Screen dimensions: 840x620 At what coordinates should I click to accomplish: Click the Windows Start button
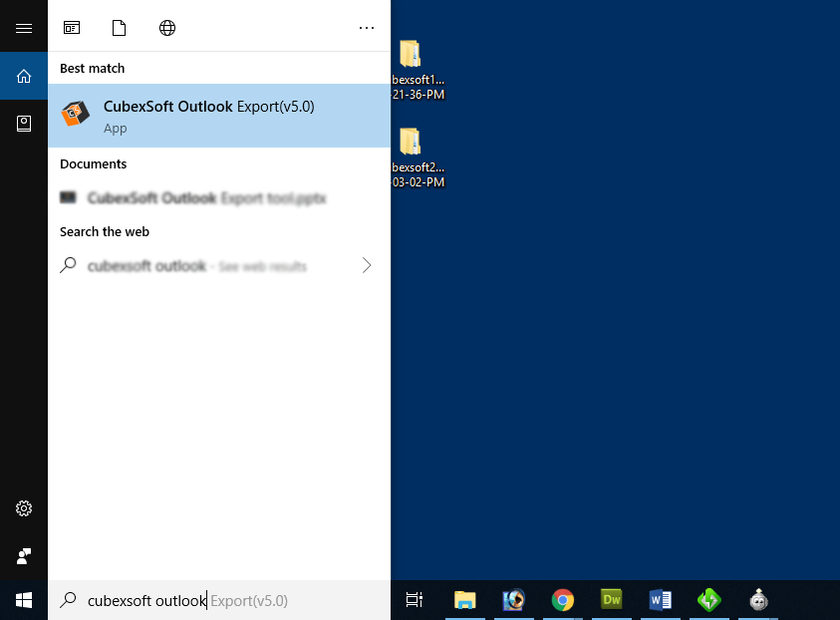point(24,600)
